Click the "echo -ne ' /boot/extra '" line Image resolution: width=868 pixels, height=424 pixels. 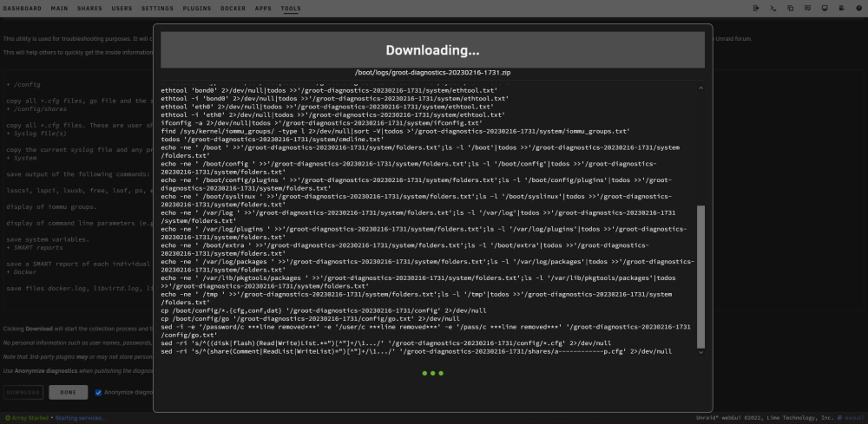[x=404, y=250]
